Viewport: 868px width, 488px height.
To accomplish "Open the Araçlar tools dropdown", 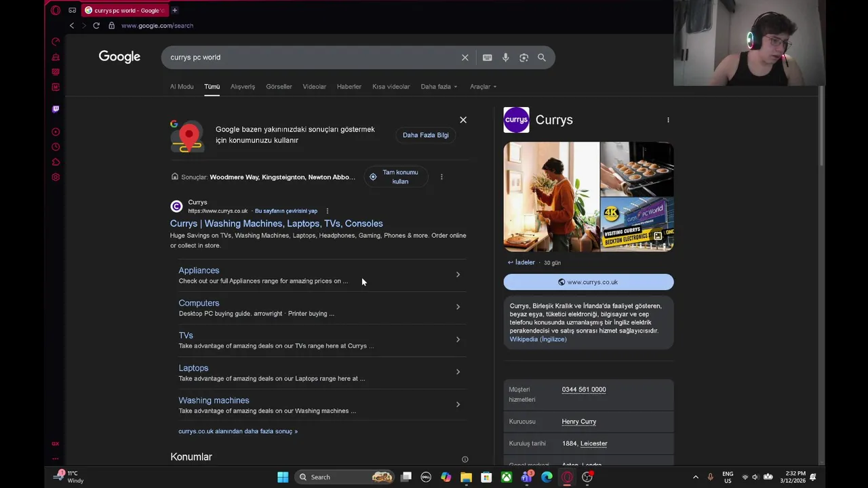I will coord(484,87).
